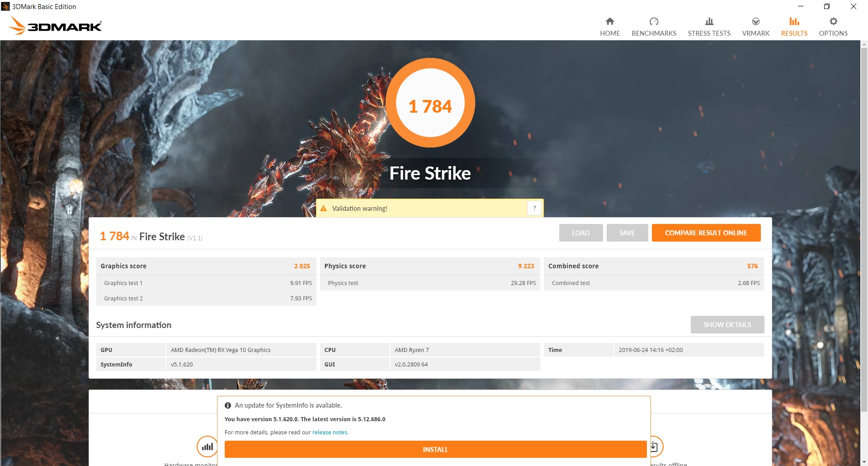Click the Hardware monitoring chart icon
Screen dimensions: 868x466
click(x=207, y=447)
